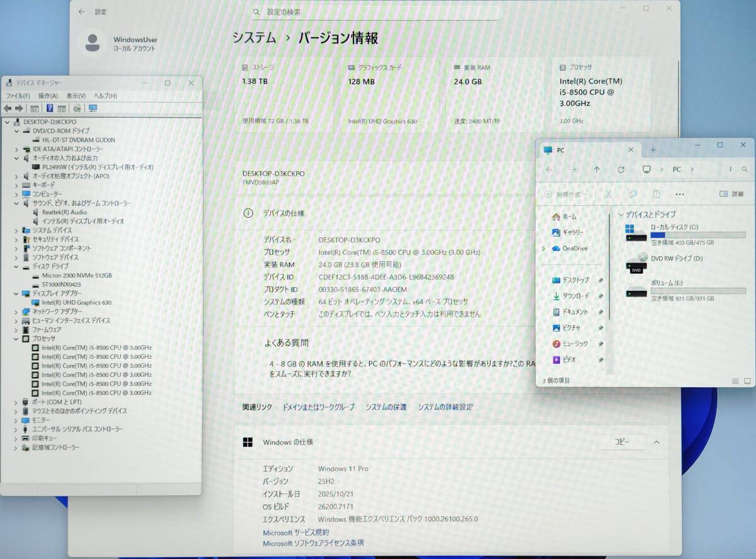Unpin デスクトップ using its pin icon
Image resolution: width=756 pixels, height=559 pixels.
click(x=600, y=280)
